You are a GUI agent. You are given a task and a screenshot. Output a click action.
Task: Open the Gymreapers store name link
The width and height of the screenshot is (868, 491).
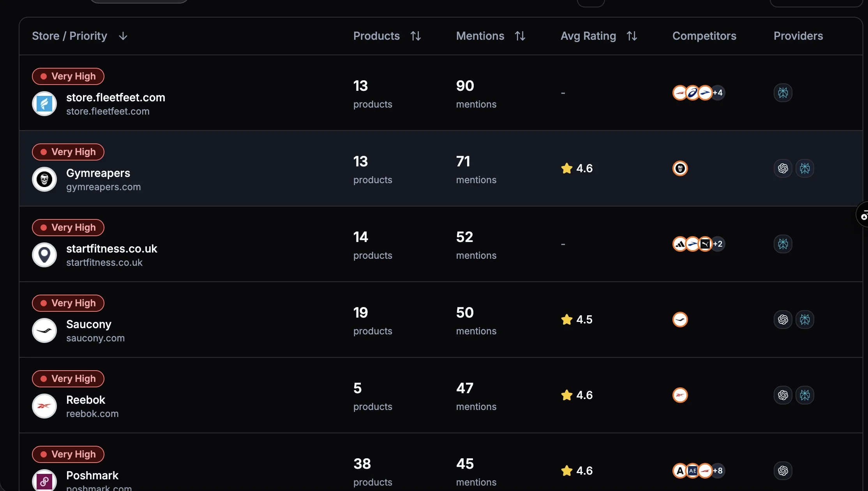click(x=98, y=173)
